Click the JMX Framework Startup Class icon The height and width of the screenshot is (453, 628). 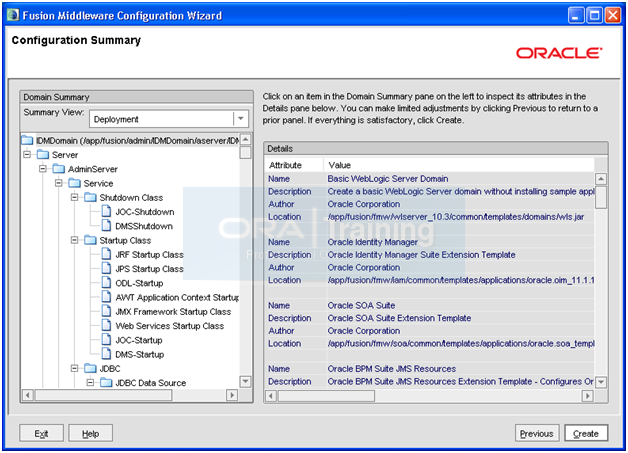click(x=106, y=311)
